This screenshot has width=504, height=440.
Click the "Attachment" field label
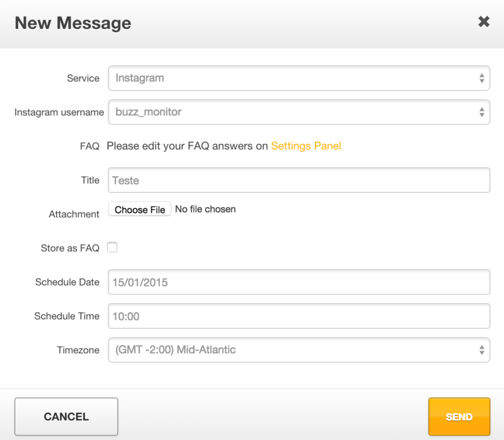tap(74, 214)
